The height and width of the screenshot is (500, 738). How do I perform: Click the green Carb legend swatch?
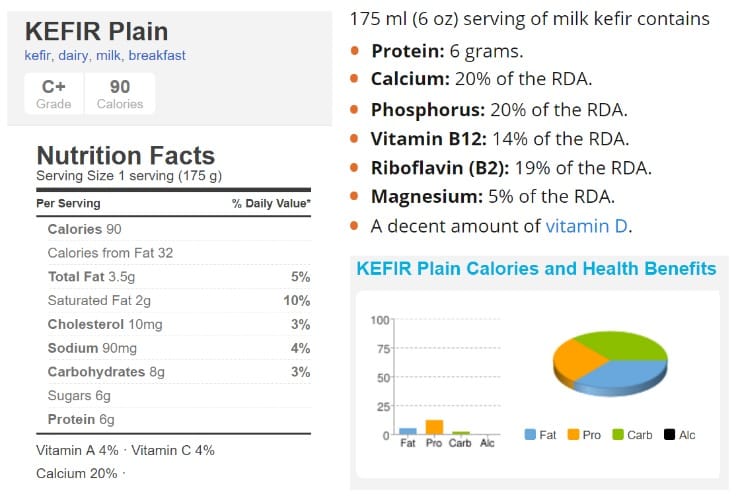[617, 435]
